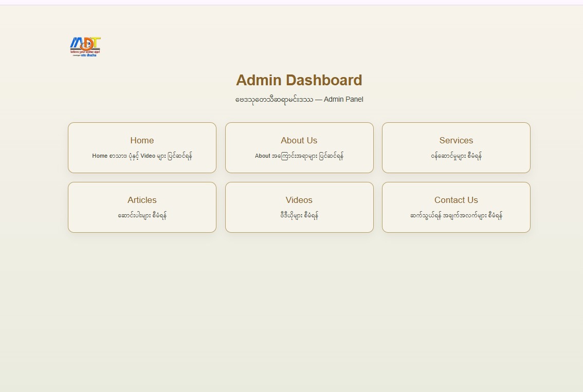Click the Admin Dashboard heading

pos(299,80)
